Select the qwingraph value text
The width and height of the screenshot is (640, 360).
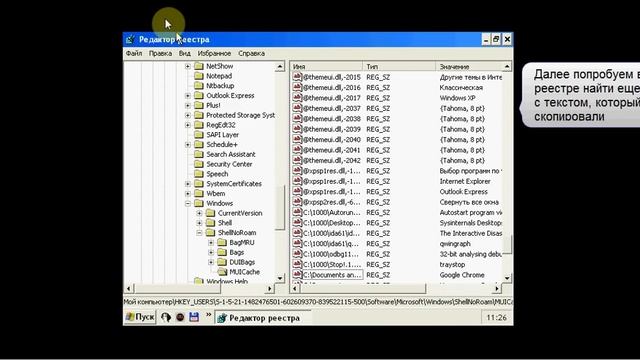(x=455, y=244)
